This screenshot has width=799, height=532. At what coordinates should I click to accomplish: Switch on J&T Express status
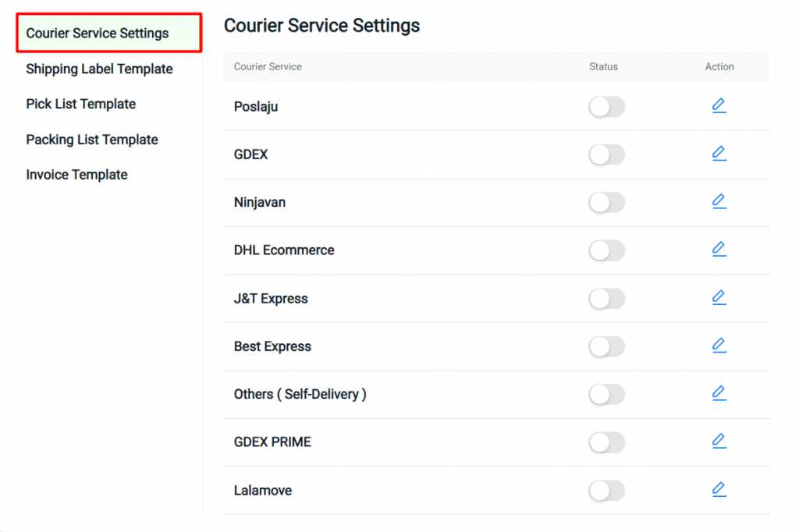point(606,299)
